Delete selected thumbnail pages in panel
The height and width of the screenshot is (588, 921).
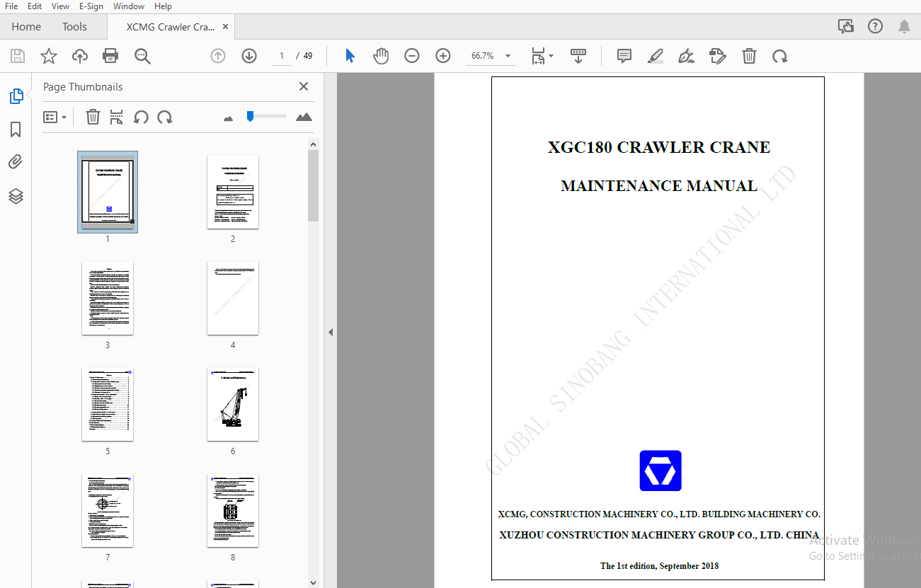click(93, 117)
